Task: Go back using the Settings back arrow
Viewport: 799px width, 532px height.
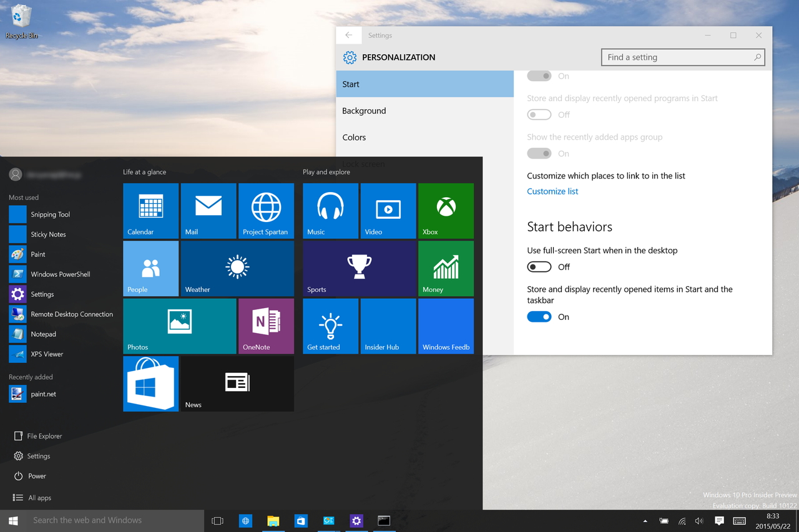Action: [349, 36]
